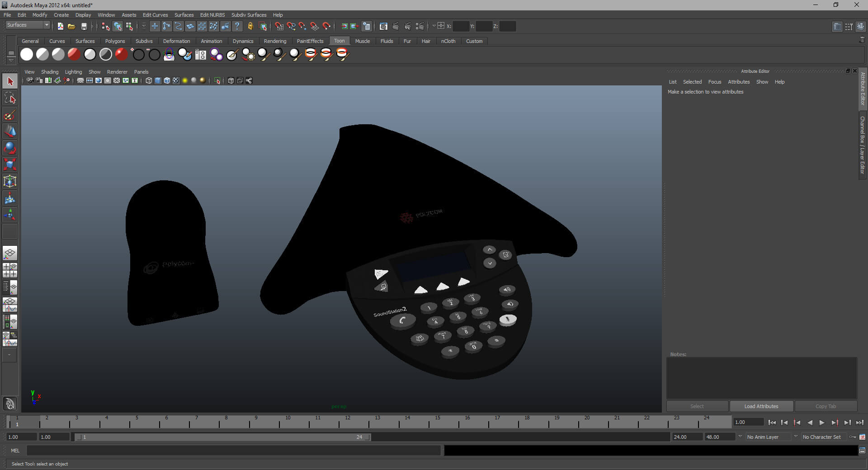Open the Surfaces menu set dropdown
Screen dimensions: 868x470
pos(28,25)
